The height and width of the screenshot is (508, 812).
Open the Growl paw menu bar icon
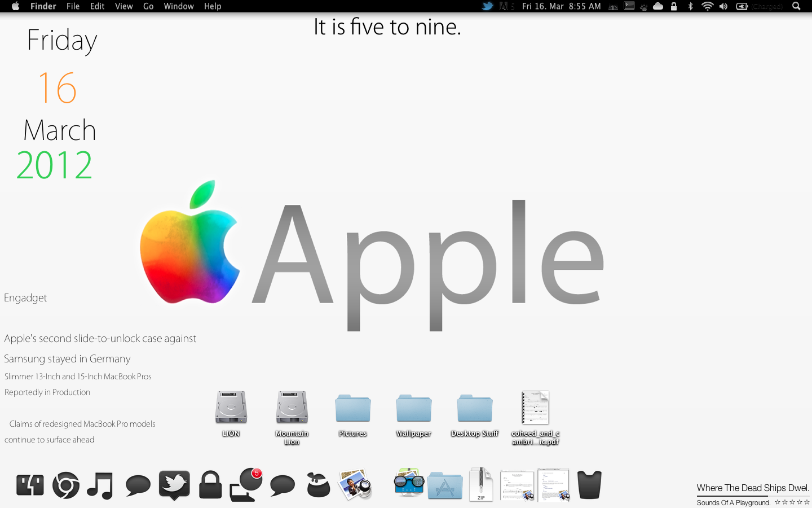coord(643,7)
